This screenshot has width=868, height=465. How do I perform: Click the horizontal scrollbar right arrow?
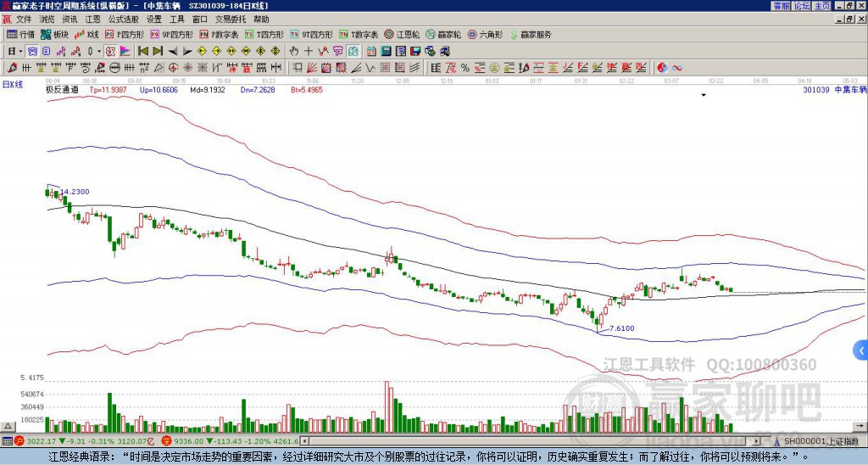coord(757,441)
